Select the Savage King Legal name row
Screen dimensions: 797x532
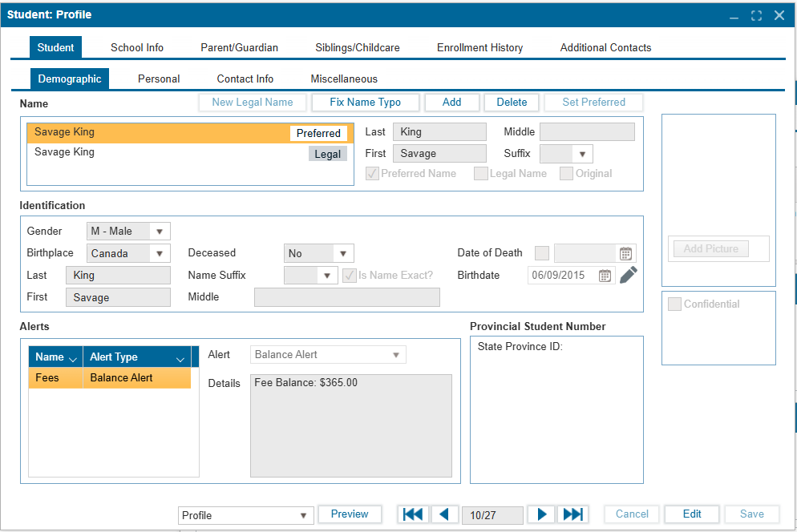pos(160,153)
